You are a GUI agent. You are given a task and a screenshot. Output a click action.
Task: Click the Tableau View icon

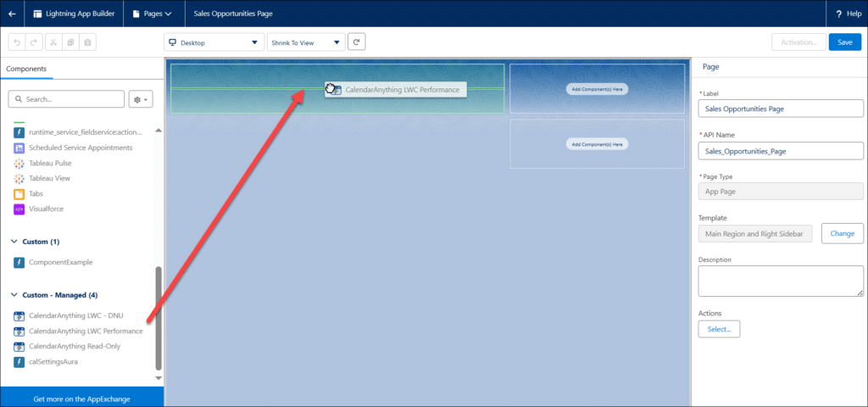tap(19, 178)
